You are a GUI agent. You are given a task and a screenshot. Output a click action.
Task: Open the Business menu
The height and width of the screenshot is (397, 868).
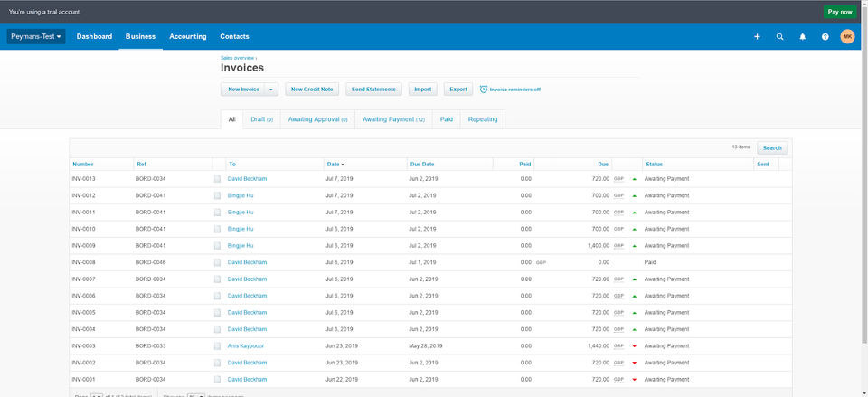click(x=141, y=36)
